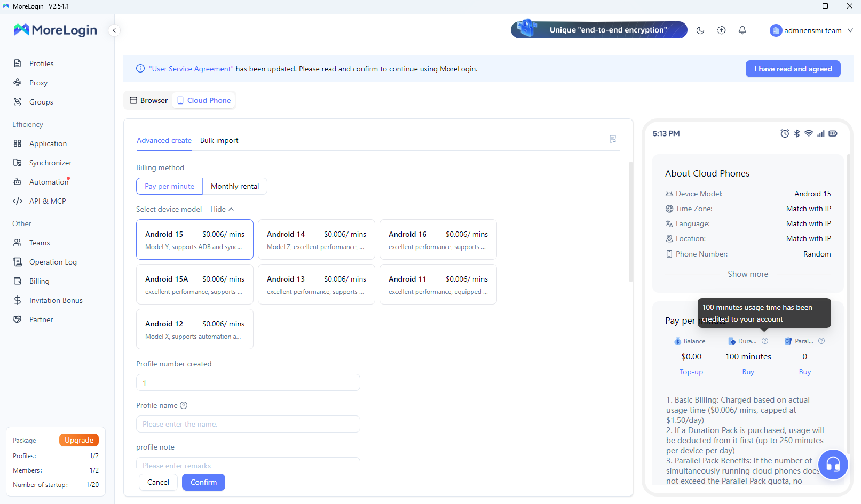Click Buy under Parallel pack count
This screenshot has width=861, height=504.
point(804,372)
